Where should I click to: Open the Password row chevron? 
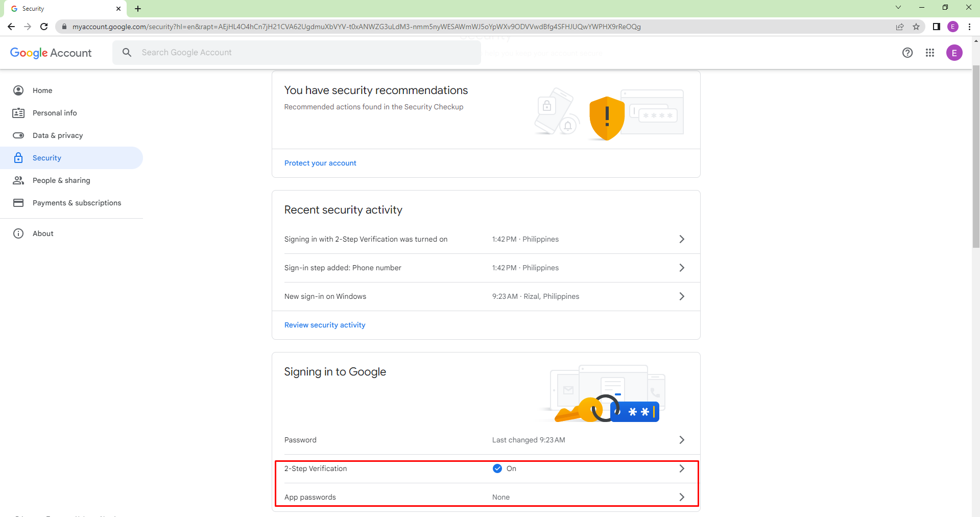[682, 440]
